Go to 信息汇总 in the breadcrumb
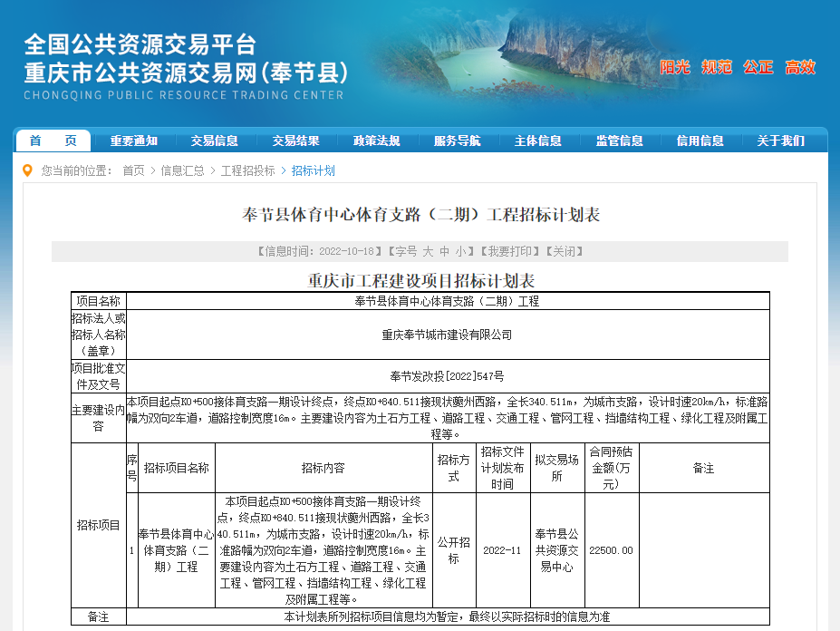Viewport: 840px width, 631px height. [x=183, y=170]
